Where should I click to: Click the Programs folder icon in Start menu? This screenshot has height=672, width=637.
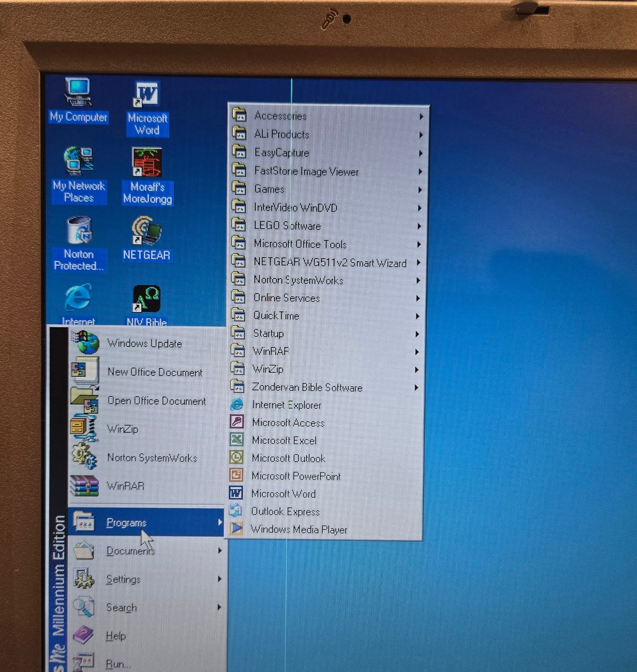[x=84, y=521]
